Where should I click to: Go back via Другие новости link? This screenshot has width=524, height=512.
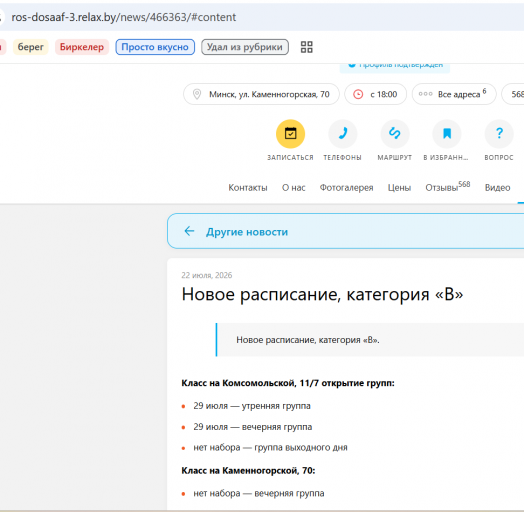247,232
